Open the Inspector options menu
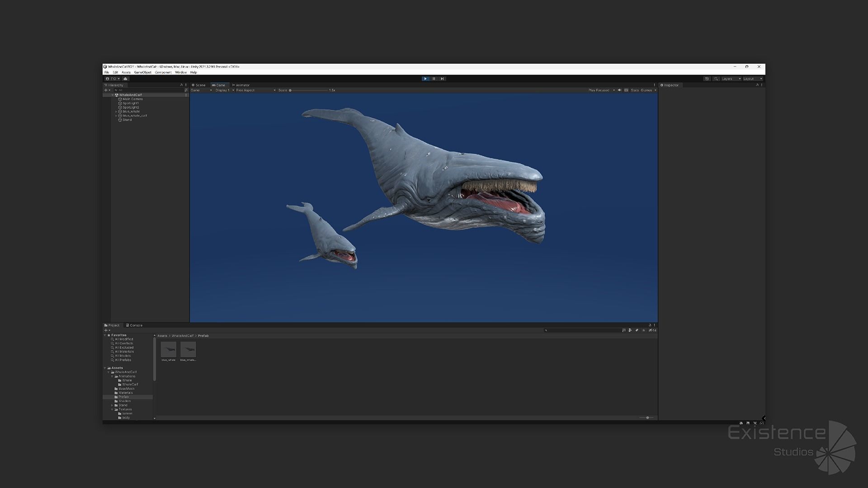 [x=762, y=85]
